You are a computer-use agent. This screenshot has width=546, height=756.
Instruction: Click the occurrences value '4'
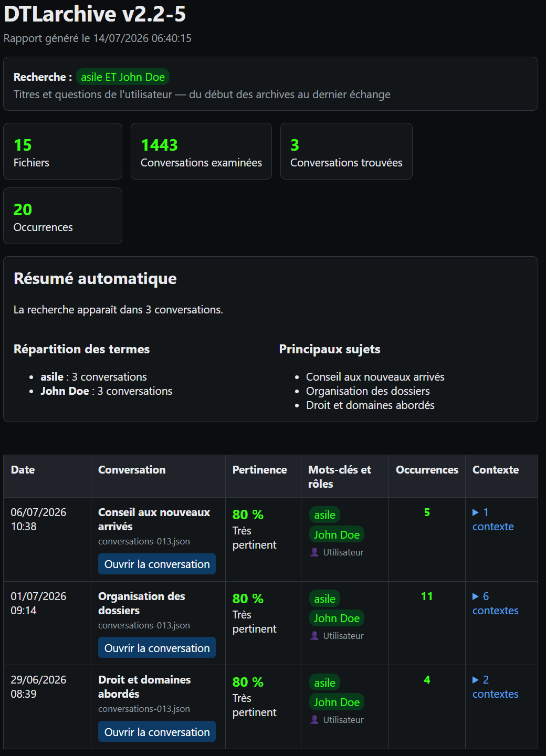427,680
